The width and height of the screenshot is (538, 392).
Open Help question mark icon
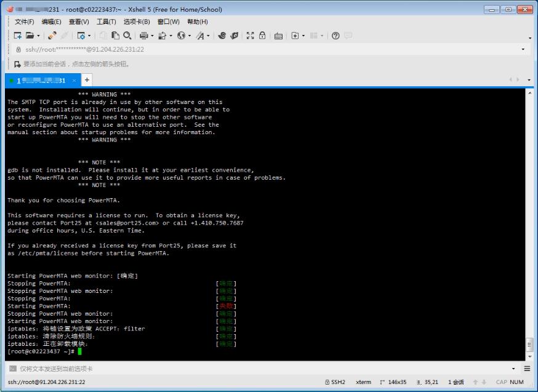tap(335, 35)
